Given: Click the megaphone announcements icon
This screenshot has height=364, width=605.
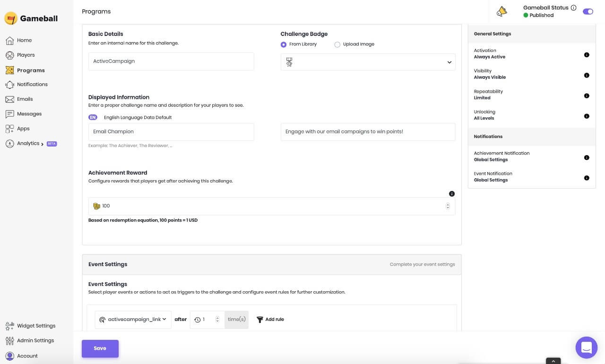Looking at the screenshot, I should [x=502, y=11].
